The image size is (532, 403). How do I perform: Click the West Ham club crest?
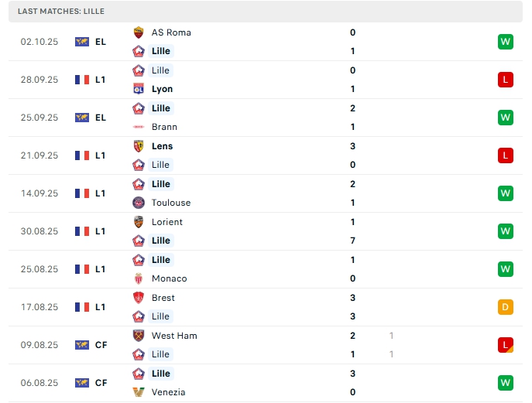click(139, 336)
